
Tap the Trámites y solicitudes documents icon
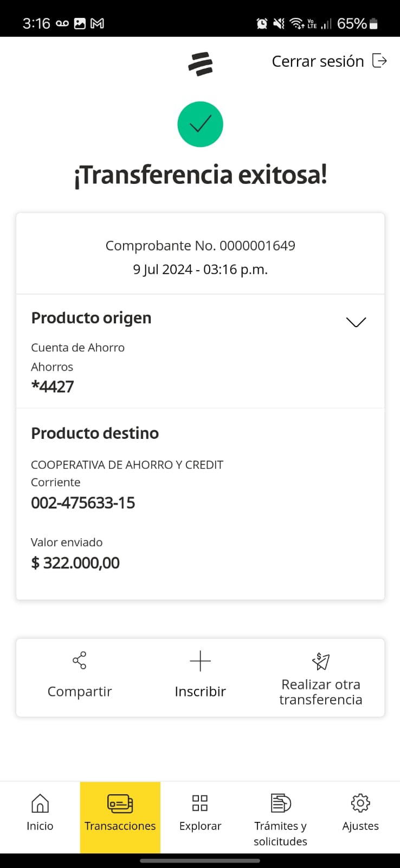pos(280,803)
